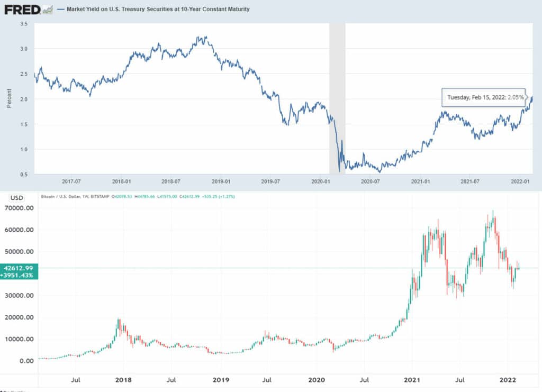Open the USD currency selector

pos(16,197)
